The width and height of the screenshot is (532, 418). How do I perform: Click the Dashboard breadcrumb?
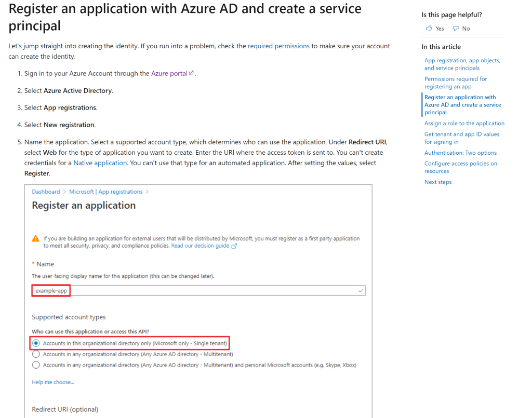tap(46, 192)
